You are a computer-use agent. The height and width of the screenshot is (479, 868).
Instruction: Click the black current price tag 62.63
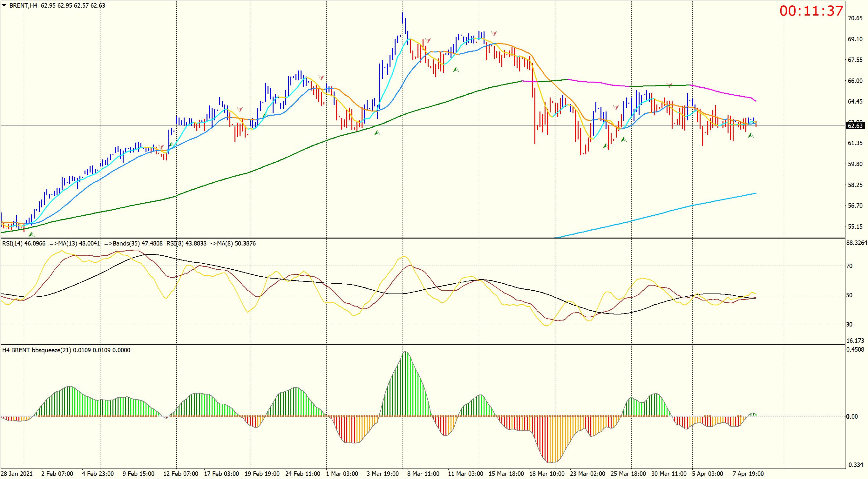pos(855,126)
